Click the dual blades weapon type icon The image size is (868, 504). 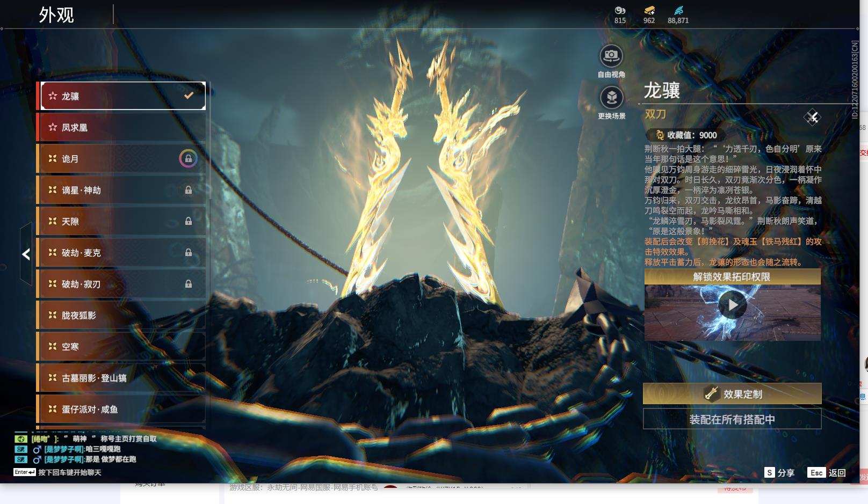[812, 117]
